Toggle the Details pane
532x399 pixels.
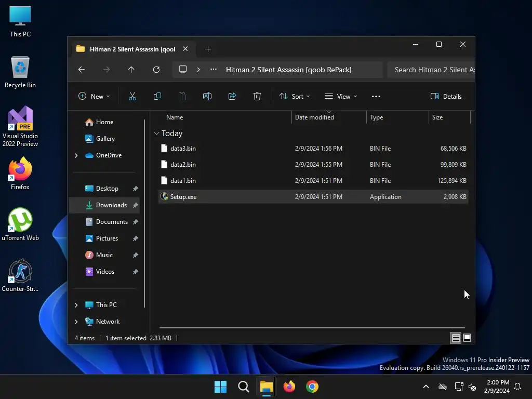446,96
